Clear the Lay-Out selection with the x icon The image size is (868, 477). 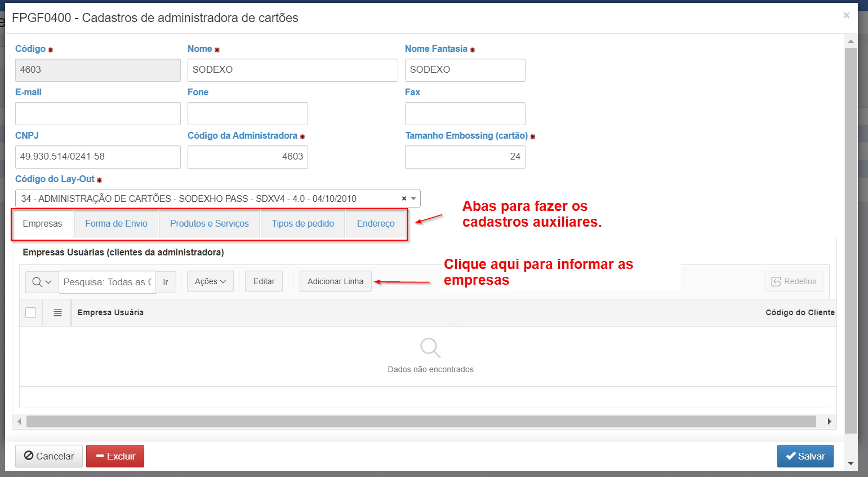pos(404,198)
